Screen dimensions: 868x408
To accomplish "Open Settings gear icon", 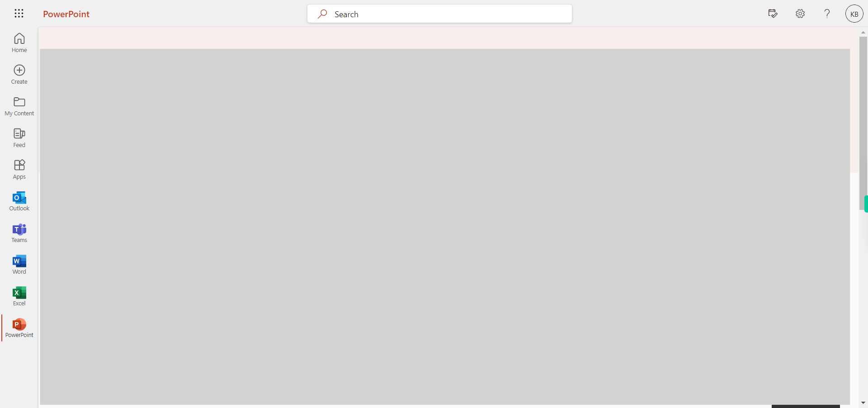I will 800,14.
